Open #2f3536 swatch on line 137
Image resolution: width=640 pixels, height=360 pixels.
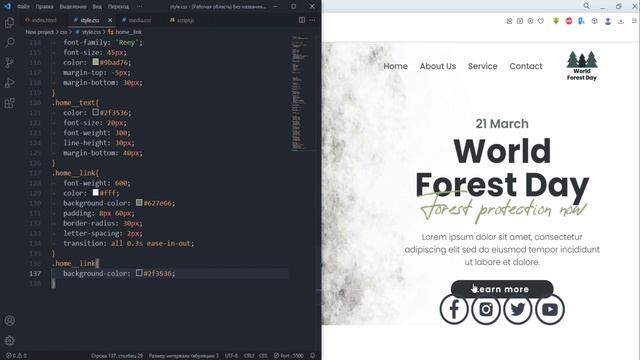pyautogui.click(x=139, y=273)
